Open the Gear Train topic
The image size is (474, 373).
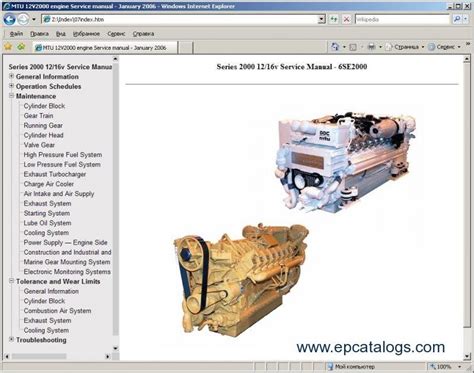(38, 116)
